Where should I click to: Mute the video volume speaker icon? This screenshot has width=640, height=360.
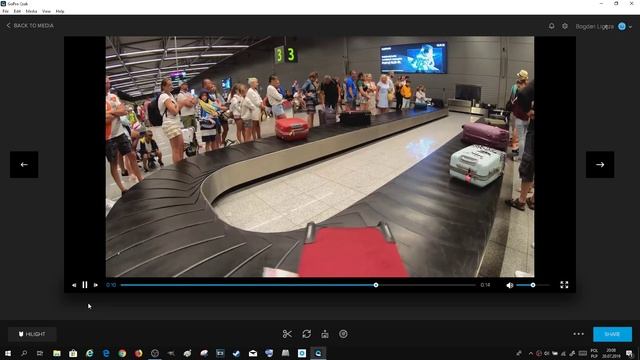tap(509, 285)
